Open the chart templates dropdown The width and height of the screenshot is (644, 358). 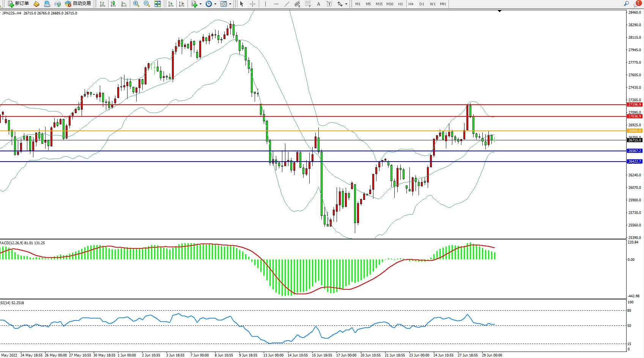click(x=230, y=4)
